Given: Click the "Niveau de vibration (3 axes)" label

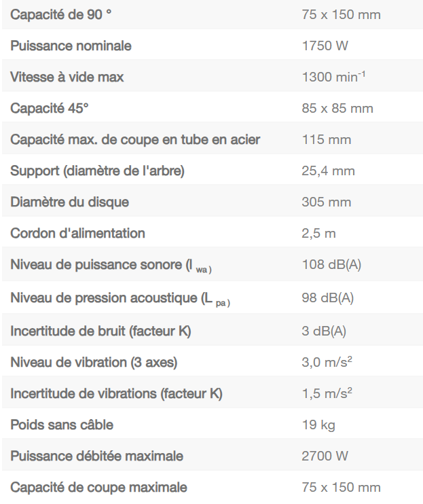Looking at the screenshot, I should 94,363.
